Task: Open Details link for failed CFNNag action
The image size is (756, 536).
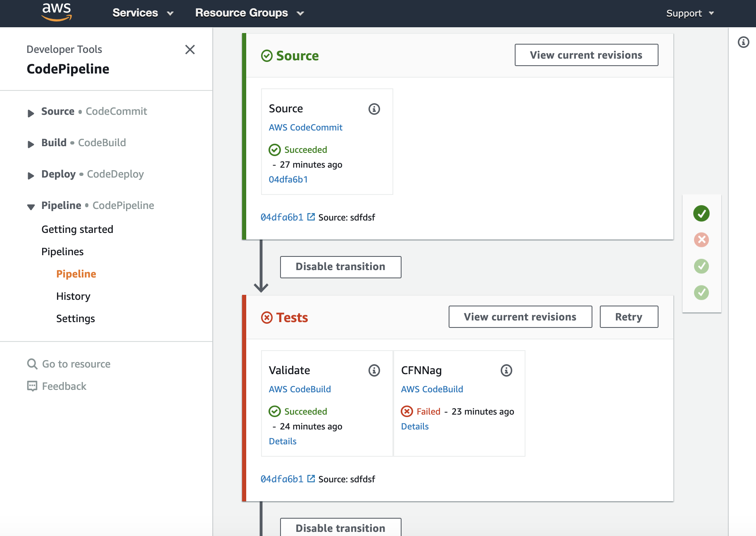Action: point(415,427)
